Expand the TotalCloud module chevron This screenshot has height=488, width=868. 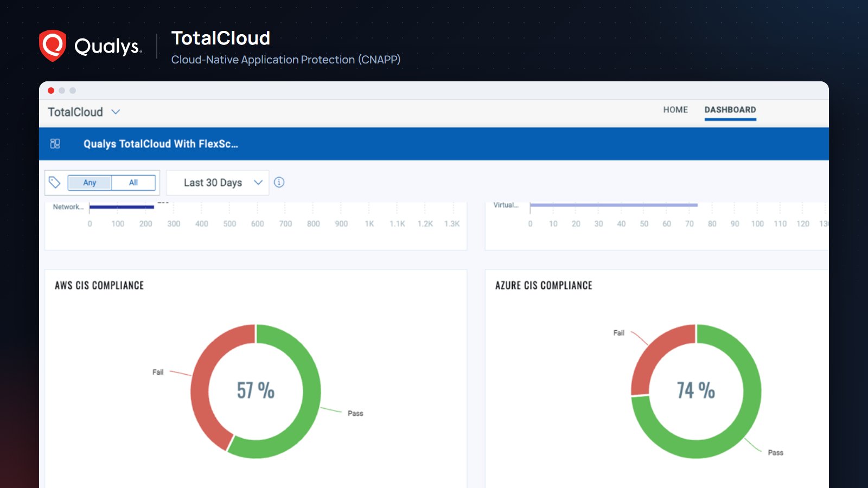116,112
